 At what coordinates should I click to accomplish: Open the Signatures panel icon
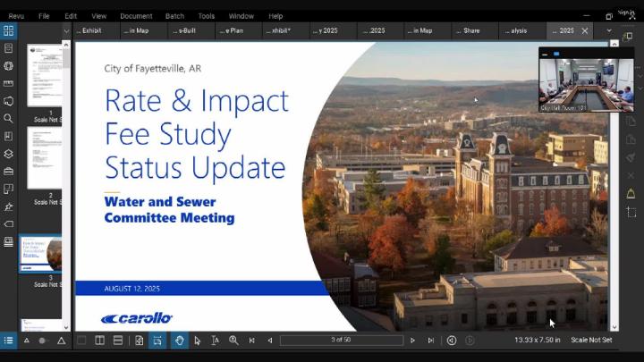[8, 206]
